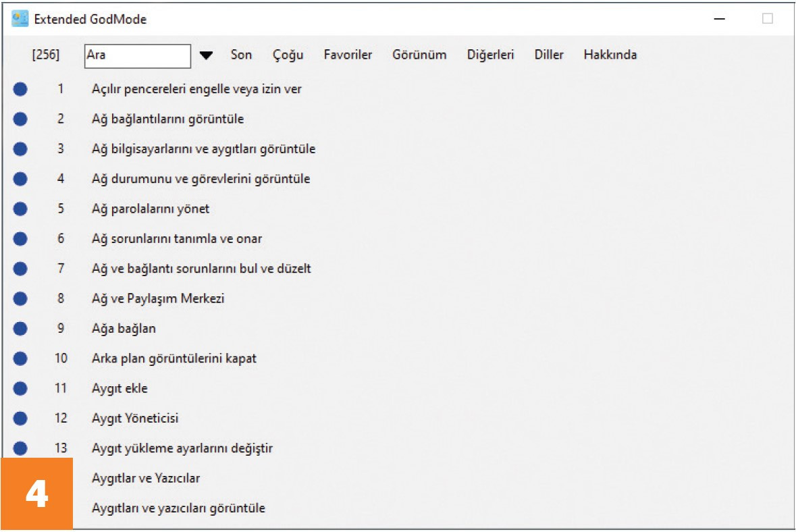Select 'Ağ ve bağlantı sorunlarını bul ve düzelt'

coord(202,269)
